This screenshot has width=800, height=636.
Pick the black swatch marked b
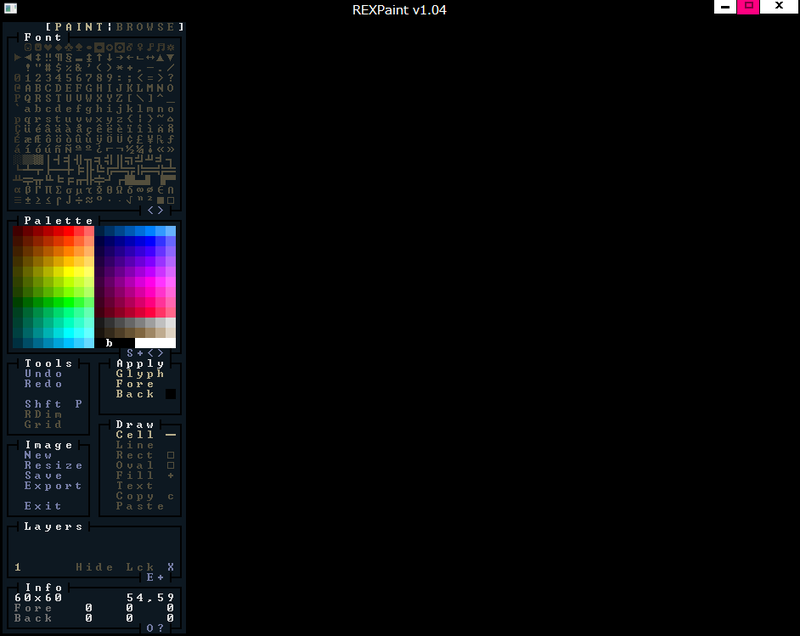click(109, 343)
